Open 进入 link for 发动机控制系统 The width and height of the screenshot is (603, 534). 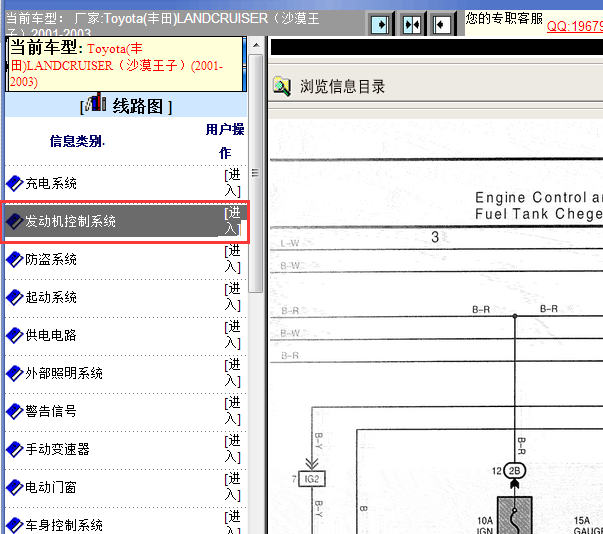point(233,221)
